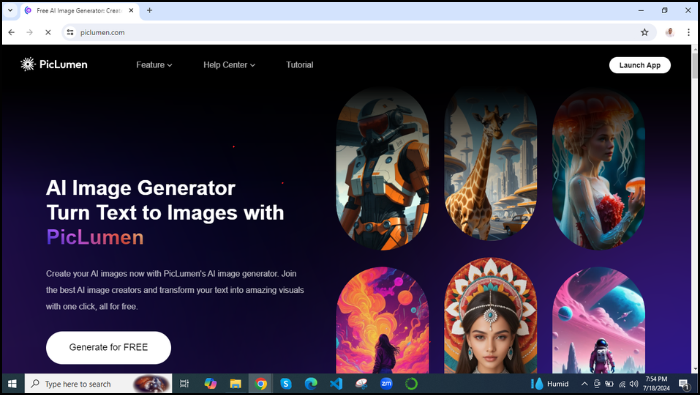Switch to Google Chrome in taskbar
The height and width of the screenshot is (395, 700).
pyautogui.click(x=261, y=384)
